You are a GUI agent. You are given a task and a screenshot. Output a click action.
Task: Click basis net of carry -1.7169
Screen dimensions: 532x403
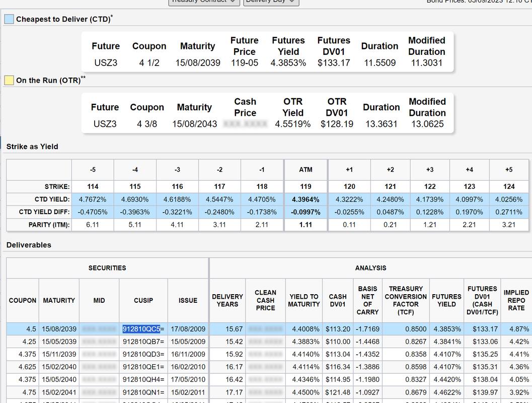[367, 329]
